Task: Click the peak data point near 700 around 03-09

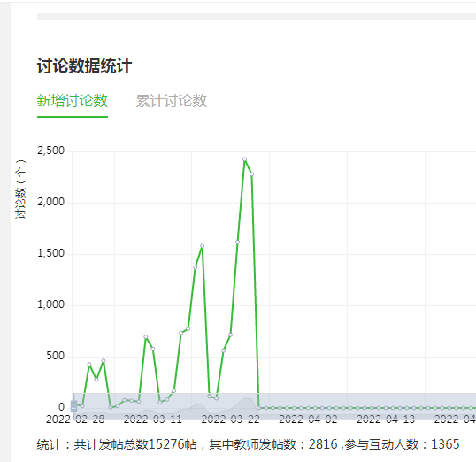Action: pos(146,337)
